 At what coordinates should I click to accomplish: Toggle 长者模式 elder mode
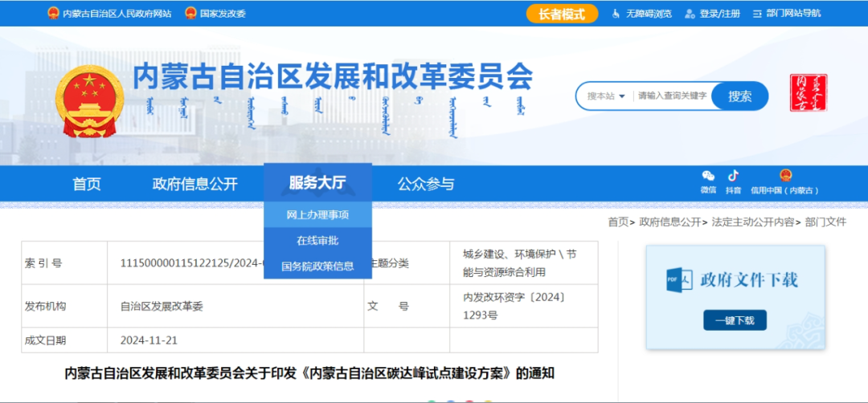pyautogui.click(x=562, y=14)
